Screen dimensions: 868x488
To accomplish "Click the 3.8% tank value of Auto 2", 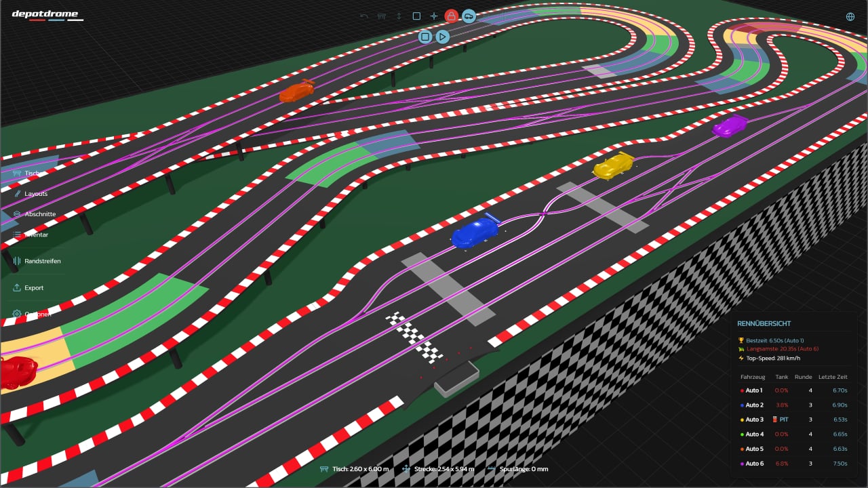I will click(x=782, y=405).
